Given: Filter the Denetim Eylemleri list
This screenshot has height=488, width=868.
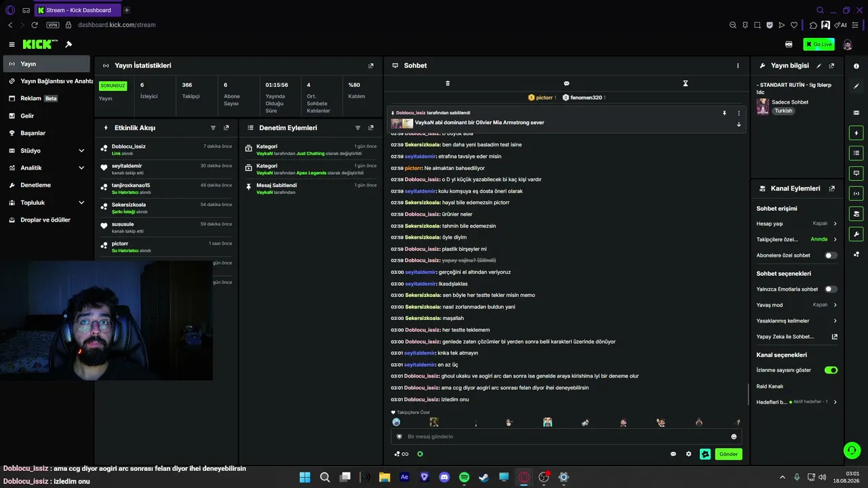Looking at the screenshot, I should (357, 127).
